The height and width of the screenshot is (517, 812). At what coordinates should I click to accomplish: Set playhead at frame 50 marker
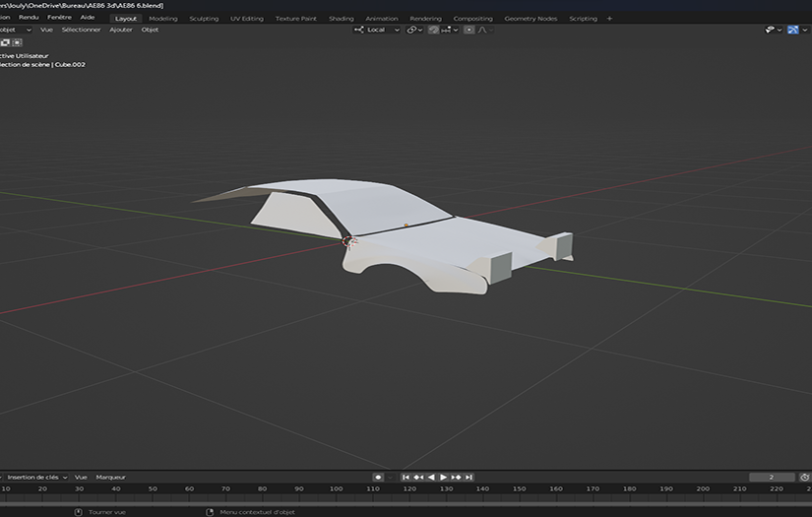153,488
